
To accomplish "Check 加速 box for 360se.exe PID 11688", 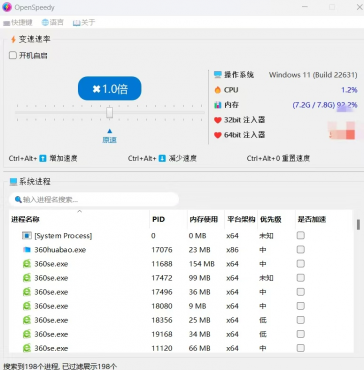I will [301, 264].
